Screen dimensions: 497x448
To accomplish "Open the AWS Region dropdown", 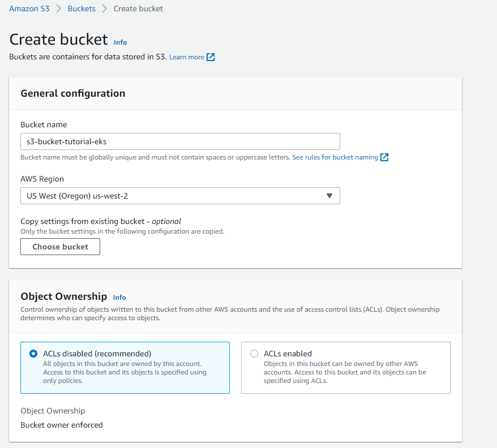I will [x=180, y=196].
